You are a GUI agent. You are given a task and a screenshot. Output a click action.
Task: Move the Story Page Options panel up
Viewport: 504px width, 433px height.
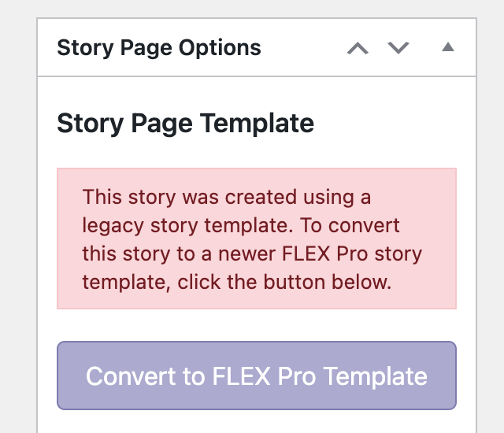(x=358, y=48)
